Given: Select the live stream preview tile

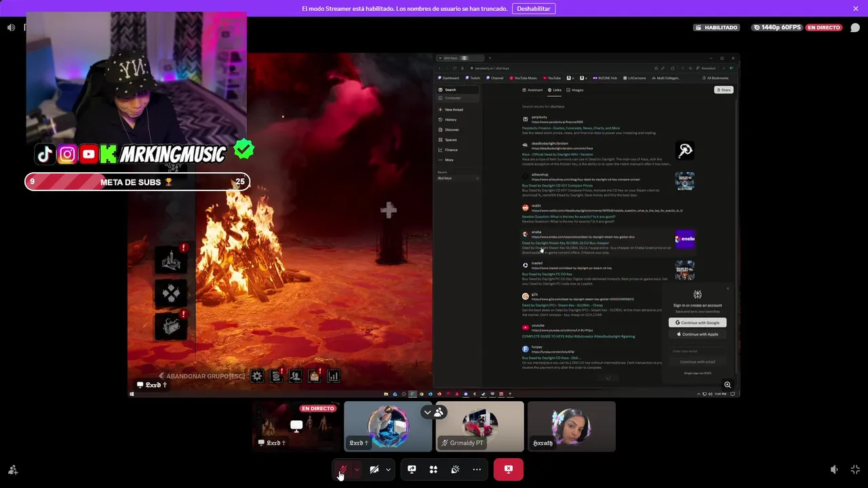Looking at the screenshot, I should (x=296, y=426).
